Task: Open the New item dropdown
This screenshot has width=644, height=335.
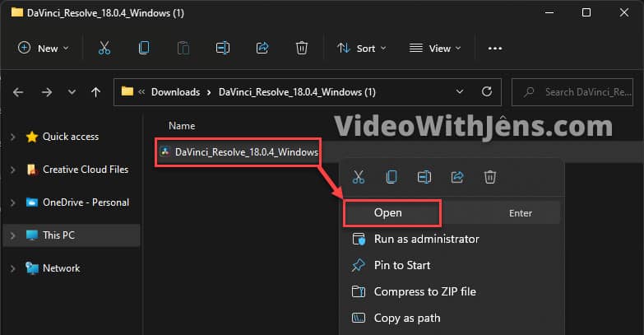Action: [x=43, y=48]
